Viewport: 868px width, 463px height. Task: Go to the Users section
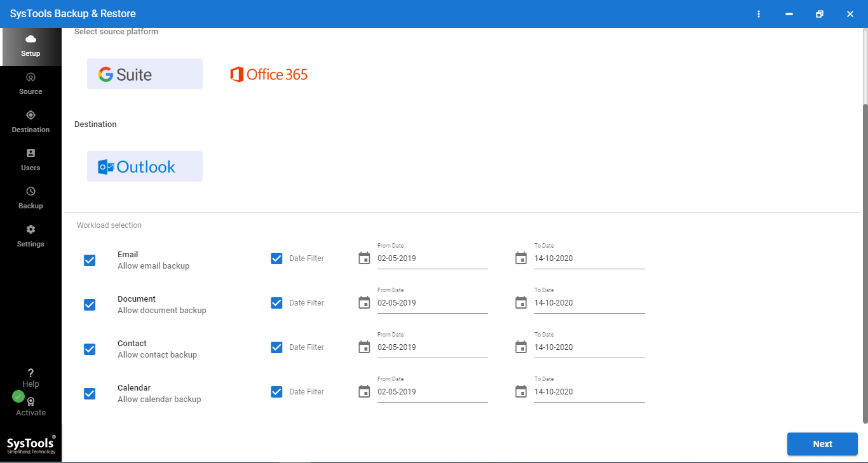click(31, 159)
